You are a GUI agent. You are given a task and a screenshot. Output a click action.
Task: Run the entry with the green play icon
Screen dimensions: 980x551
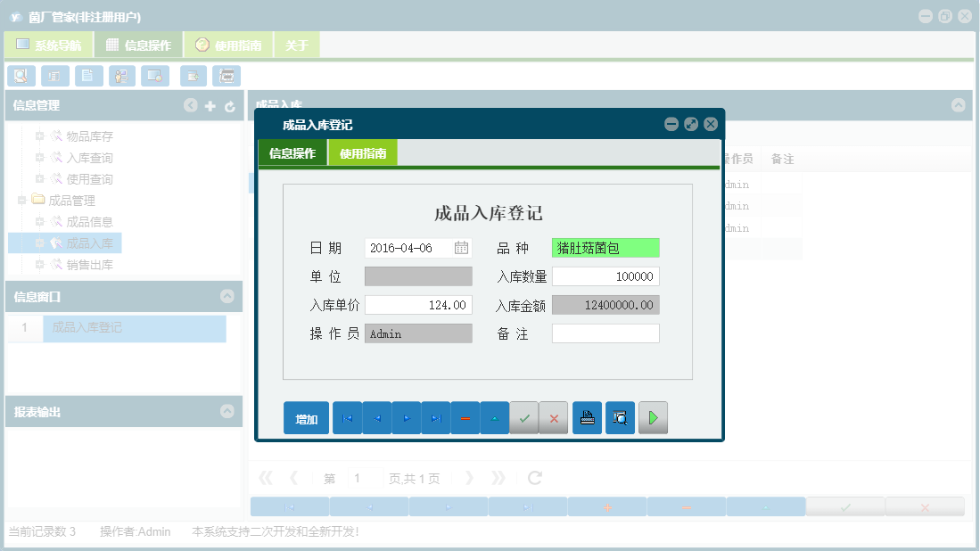[x=652, y=417]
